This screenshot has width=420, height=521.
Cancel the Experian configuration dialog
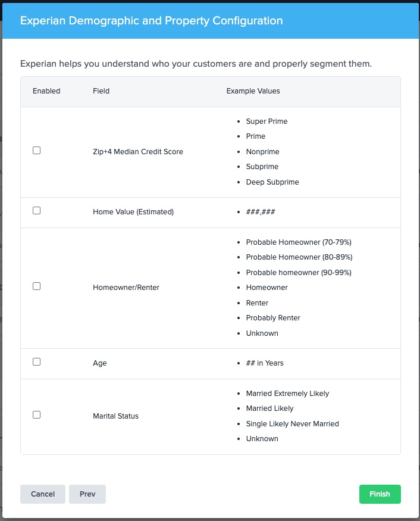coord(43,494)
